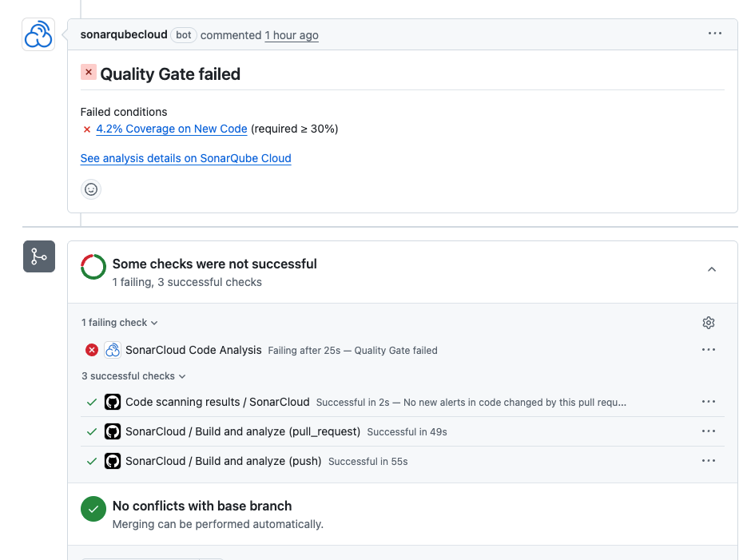Click the SonarCloud Code Analysis check title
Image resolution: width=747 pixels, height=560 pixels.
[x=193, y=350]
